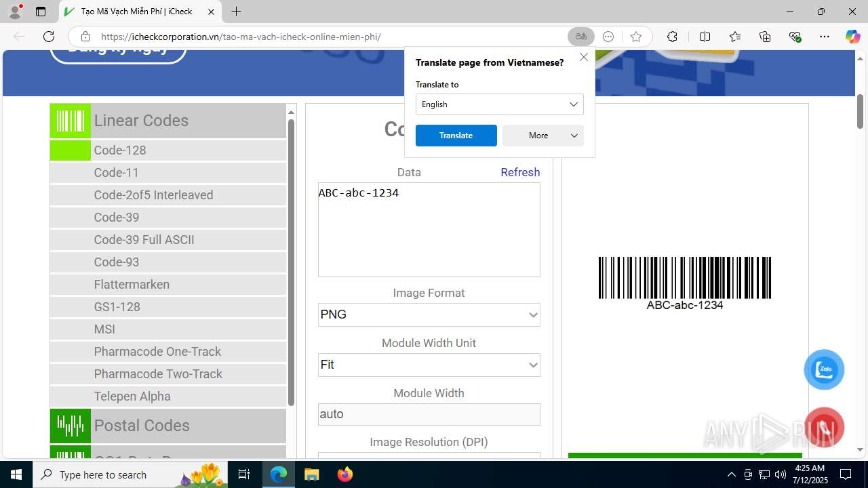The height and width of the screenshot is (488, 868).
Task: Click into the Data text area
Action: pos(429,230)
